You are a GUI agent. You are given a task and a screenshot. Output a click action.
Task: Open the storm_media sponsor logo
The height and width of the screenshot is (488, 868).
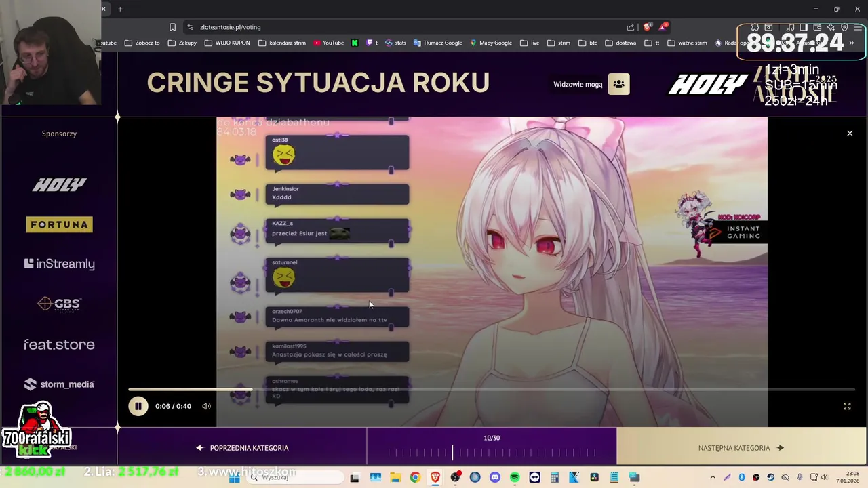(59, 384)
